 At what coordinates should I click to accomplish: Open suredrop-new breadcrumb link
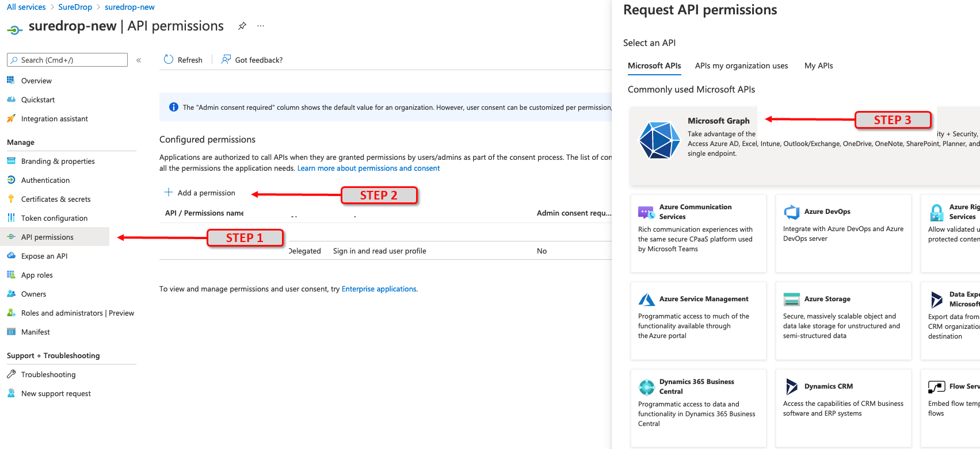pos(129,7)
